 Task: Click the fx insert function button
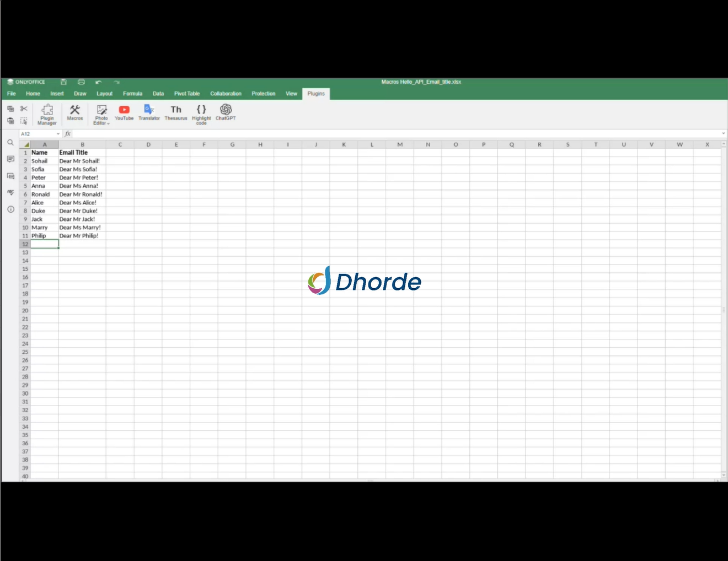tap(68, 134)
